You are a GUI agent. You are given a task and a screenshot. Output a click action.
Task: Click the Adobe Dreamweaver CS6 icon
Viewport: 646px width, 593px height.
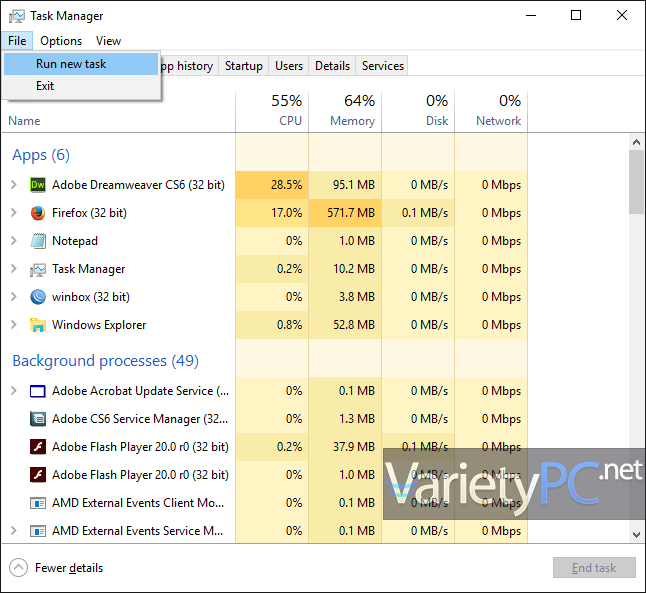pyautogui.click(x=38, y=185)
